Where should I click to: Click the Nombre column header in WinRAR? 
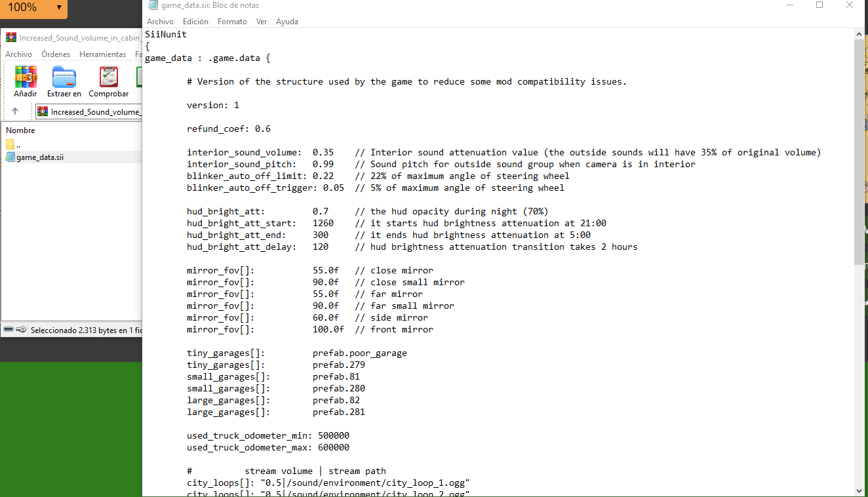coord(20,130)
